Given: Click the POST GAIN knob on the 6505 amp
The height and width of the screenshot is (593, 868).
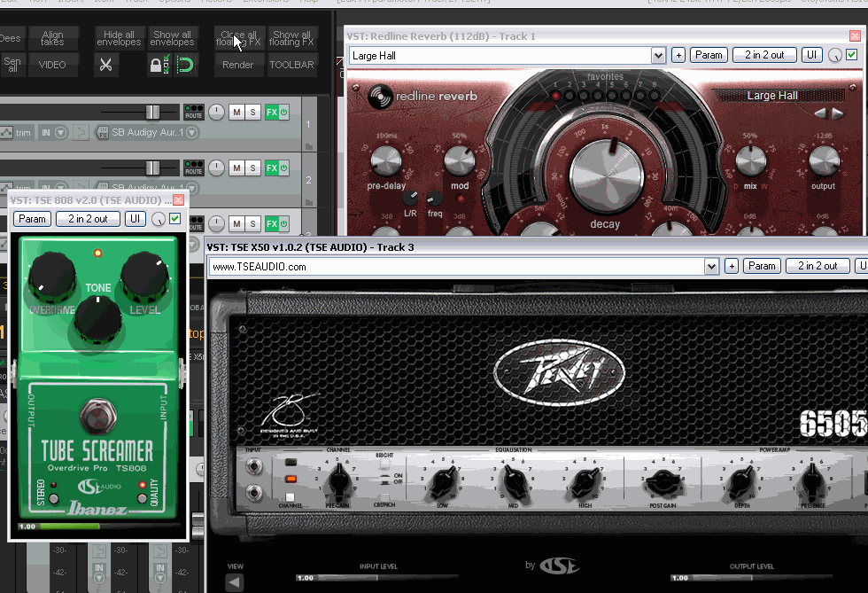Looking at the screenshot, I should (663, 482).
